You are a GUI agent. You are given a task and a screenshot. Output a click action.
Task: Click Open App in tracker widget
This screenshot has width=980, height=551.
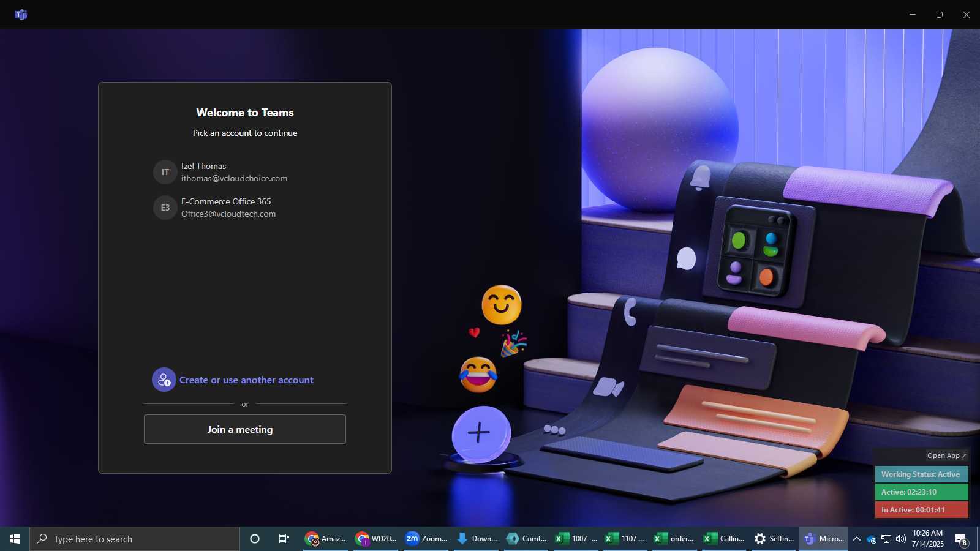tap(946, 455)
